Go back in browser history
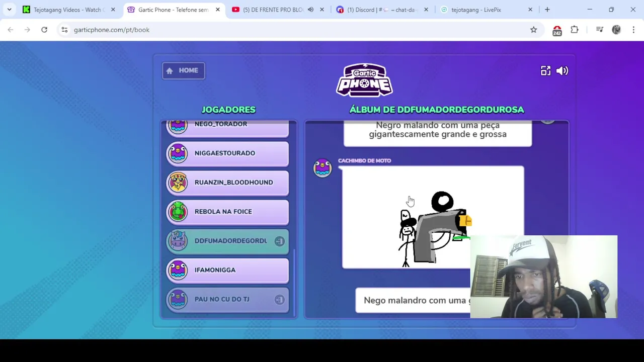 (11, 30)
